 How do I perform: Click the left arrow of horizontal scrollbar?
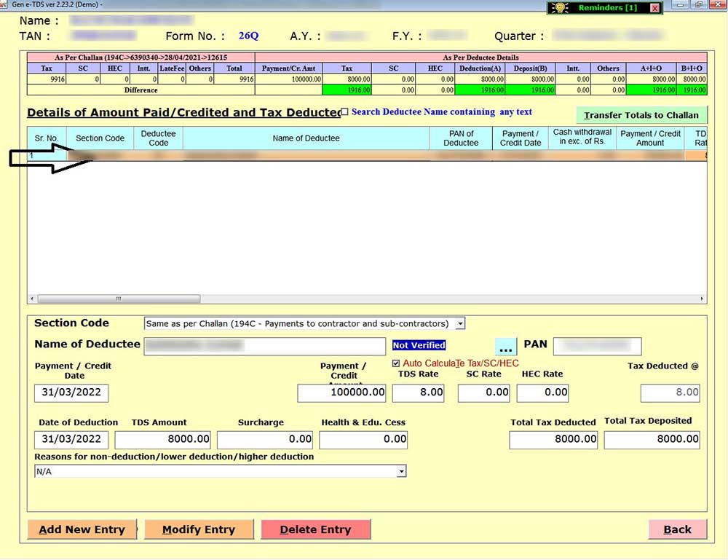[x=31, y=299]
